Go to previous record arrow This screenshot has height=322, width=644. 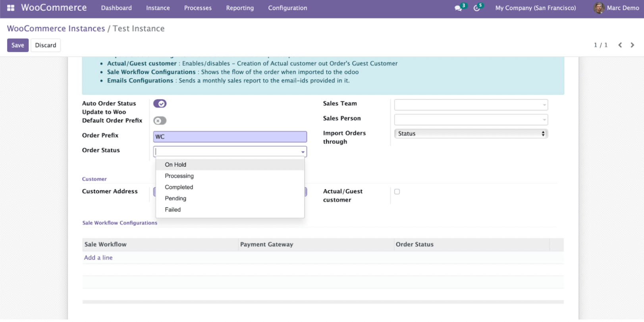pyautogui.click(x=620, y=45)
